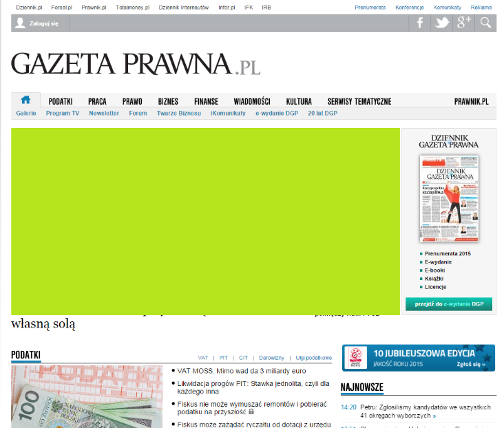Click the search magnifier icon
The width and height of the screenshot is (504, 428).
tap(485, 23)
